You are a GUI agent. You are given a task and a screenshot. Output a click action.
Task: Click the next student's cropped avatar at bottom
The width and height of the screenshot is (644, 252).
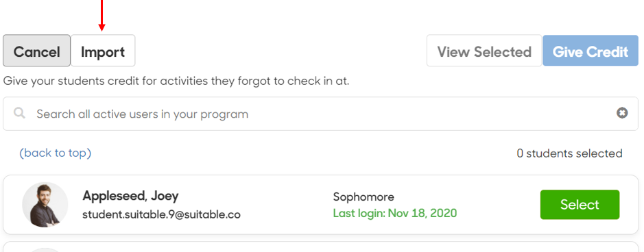(45, 250)
